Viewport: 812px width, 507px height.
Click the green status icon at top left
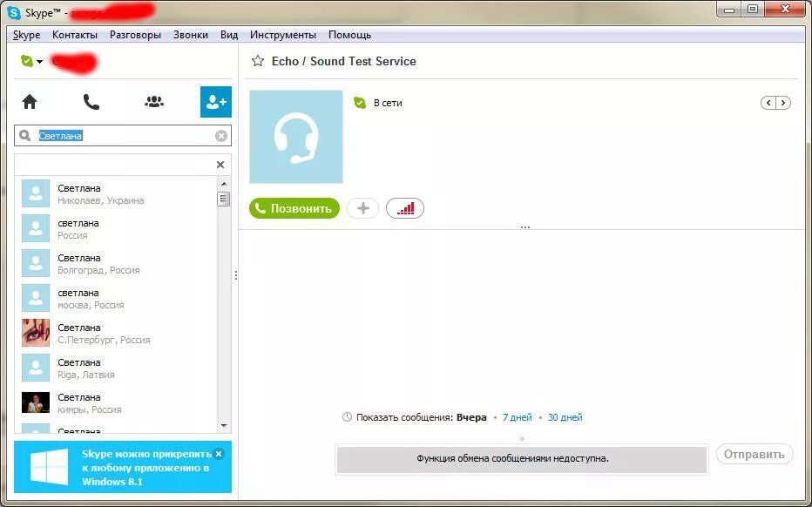point(26,61)
